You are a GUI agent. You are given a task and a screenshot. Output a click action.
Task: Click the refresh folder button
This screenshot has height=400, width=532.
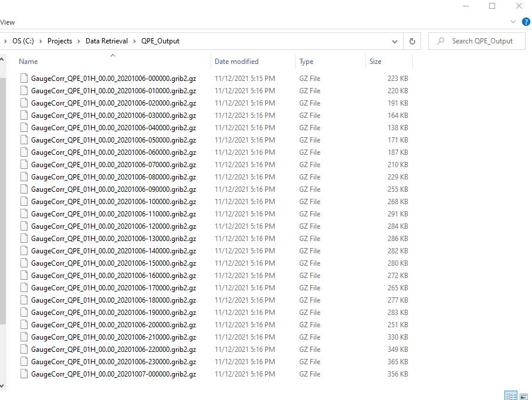pyautogui.click(x=412, y=41)
